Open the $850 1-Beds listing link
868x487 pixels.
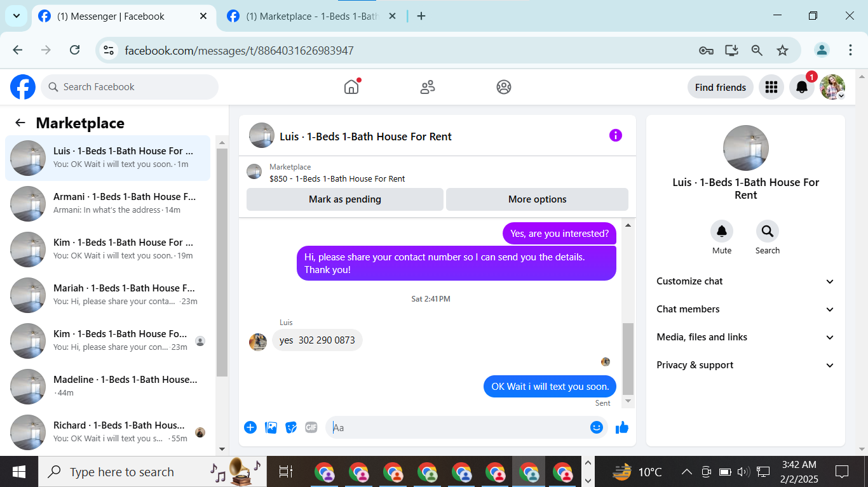337,179
